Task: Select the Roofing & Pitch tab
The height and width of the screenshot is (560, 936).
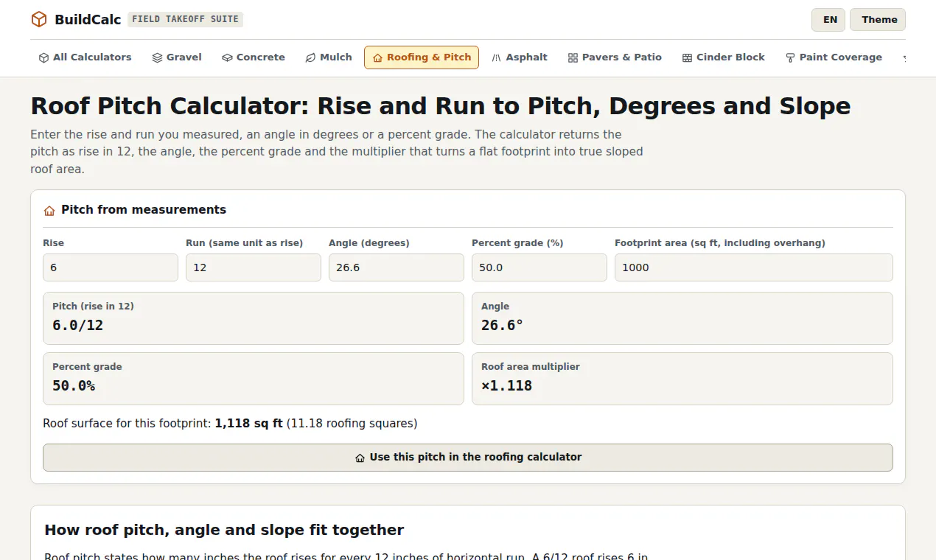Action: click(x=422, y=57)
